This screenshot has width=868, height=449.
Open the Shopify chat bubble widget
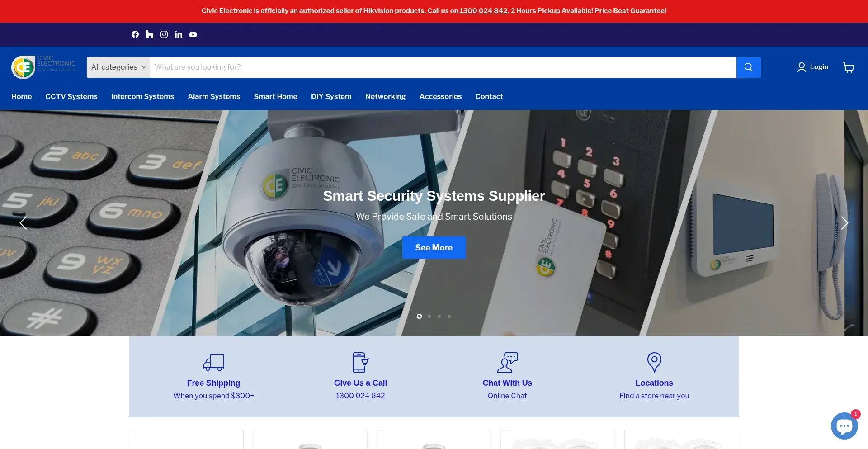coord(844,425)
